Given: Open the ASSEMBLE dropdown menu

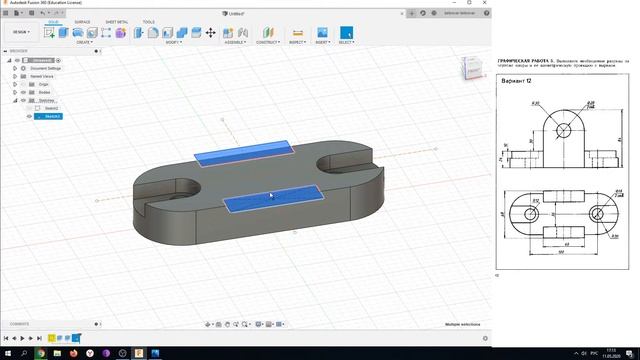Looking at the screenshot, I should [235, 42].
